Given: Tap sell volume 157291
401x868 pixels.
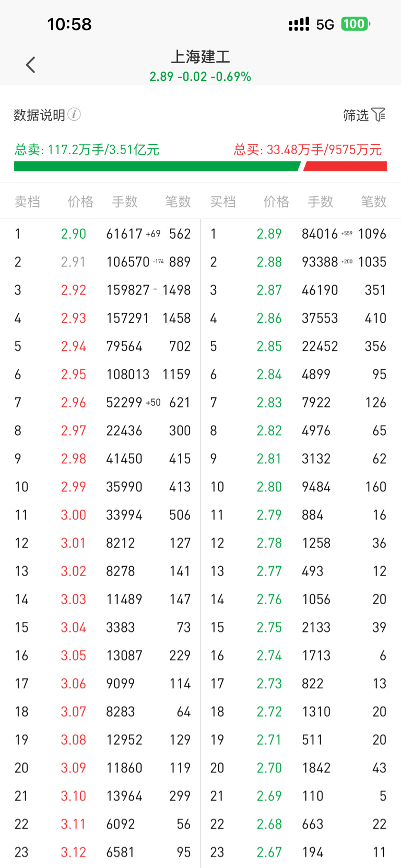Looking at the screenshot, I should pos(128,319).
